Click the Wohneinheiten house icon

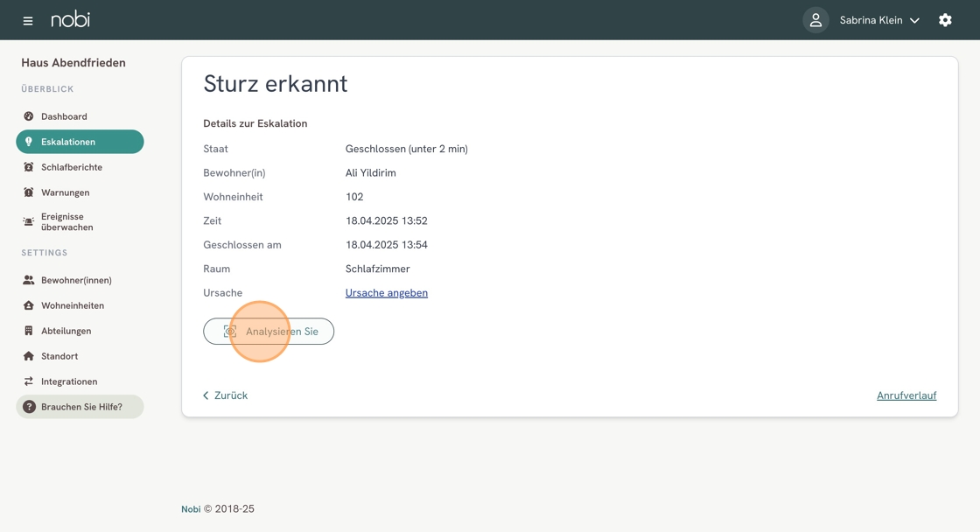29,305
